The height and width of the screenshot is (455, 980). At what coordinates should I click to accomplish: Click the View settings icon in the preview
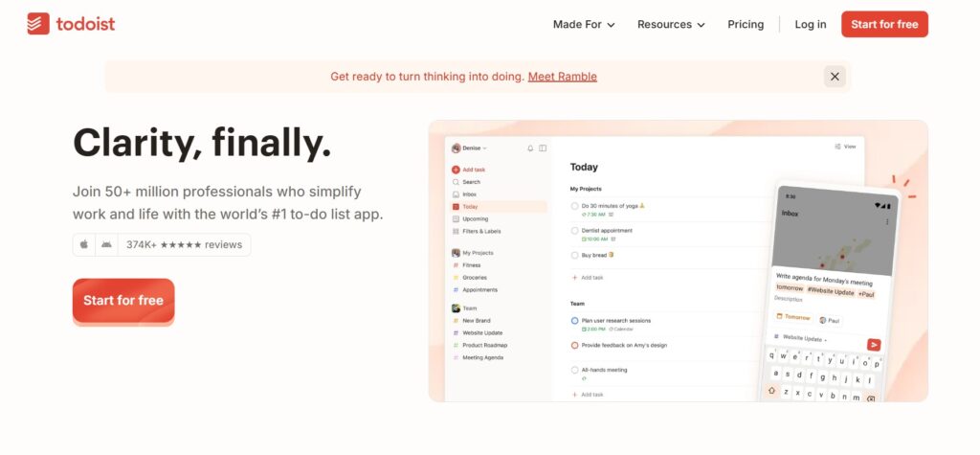(837, 147)
